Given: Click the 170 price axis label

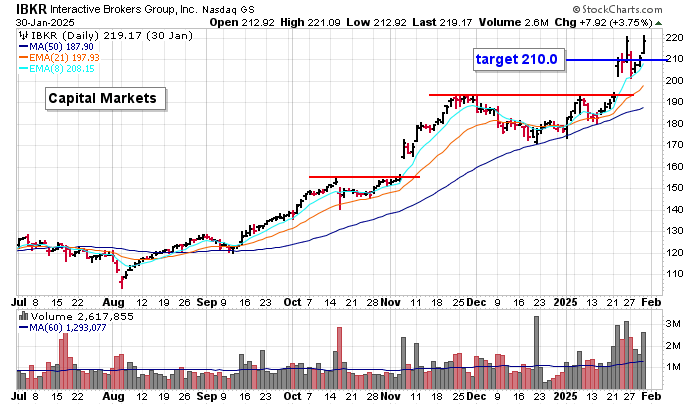Looking at the screenshot, I should click(675, 145).
